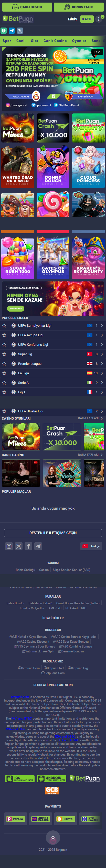Open the Türkçe language selector
Viewport: 106px width, 868px height.
pos(91,546)
